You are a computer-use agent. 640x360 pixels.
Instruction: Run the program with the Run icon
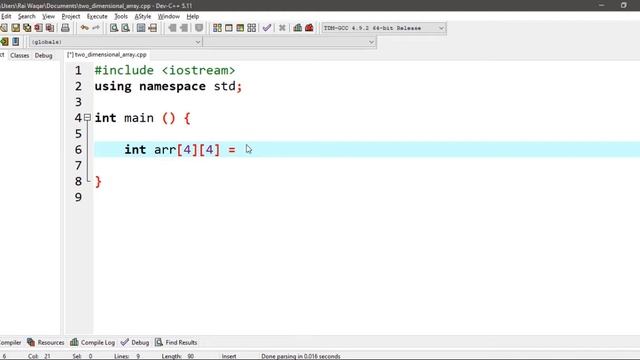229,28
